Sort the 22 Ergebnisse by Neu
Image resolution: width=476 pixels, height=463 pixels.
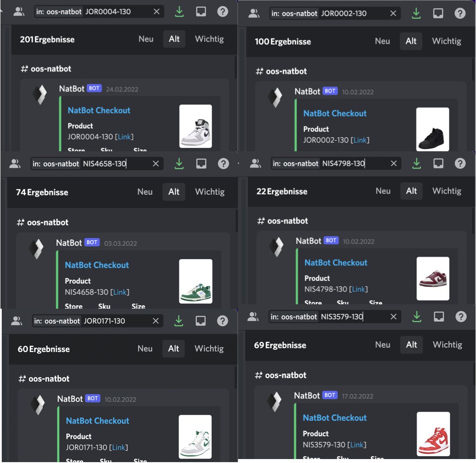coord(383,191)
